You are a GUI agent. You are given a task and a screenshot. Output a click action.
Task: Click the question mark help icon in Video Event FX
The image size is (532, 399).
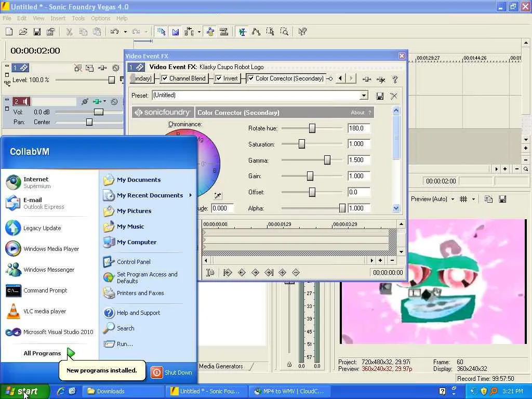point(395,79)
